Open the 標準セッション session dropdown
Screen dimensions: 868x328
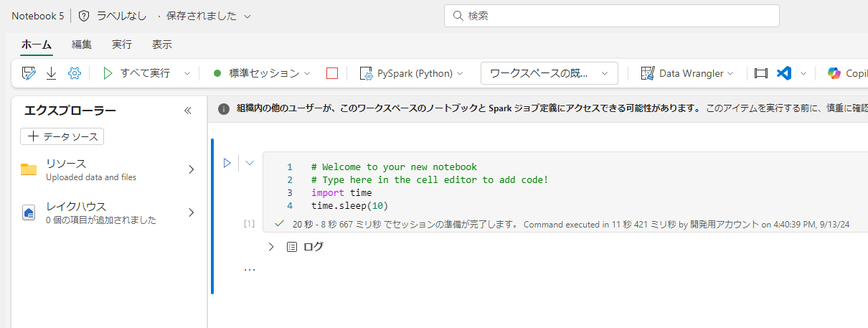coord(262,73)
